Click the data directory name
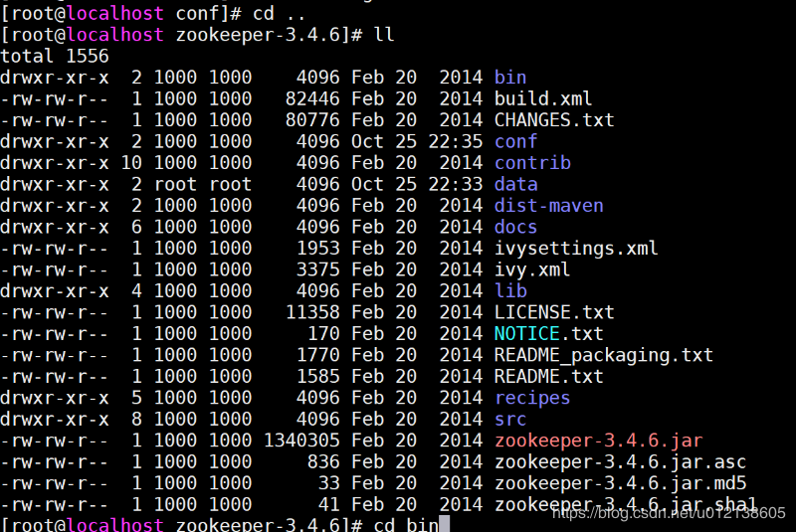This screenshot has width=796, height=532. pos(515,184)
